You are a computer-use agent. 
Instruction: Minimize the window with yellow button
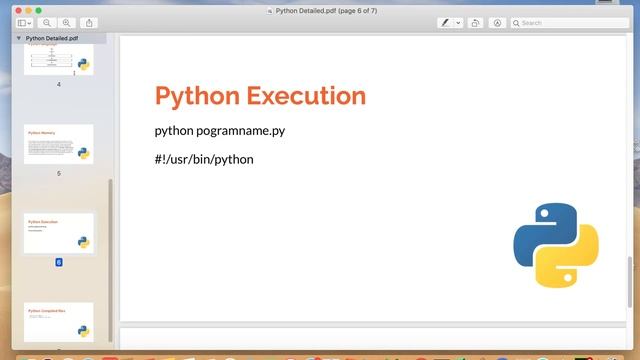click(29, 11)
